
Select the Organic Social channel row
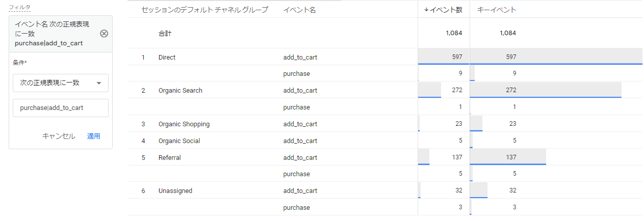179,141
